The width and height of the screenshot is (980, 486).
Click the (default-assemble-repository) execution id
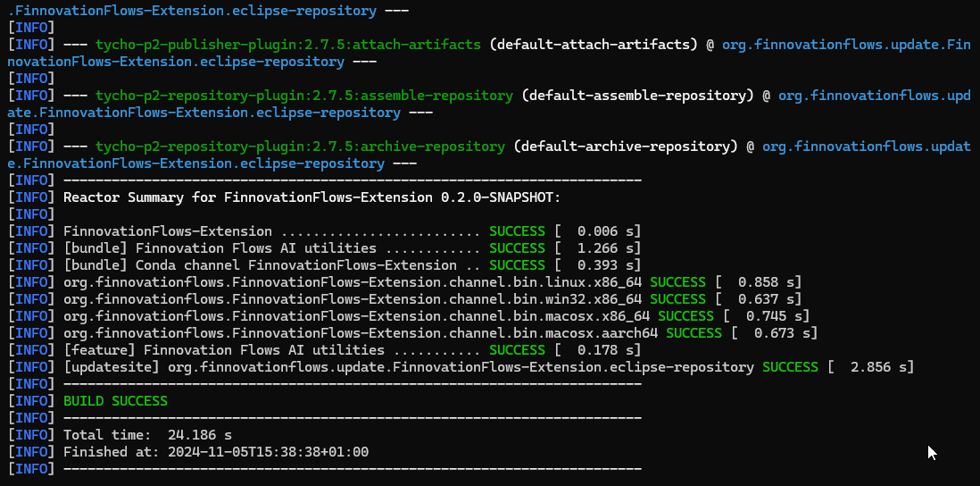click(640, 95)
